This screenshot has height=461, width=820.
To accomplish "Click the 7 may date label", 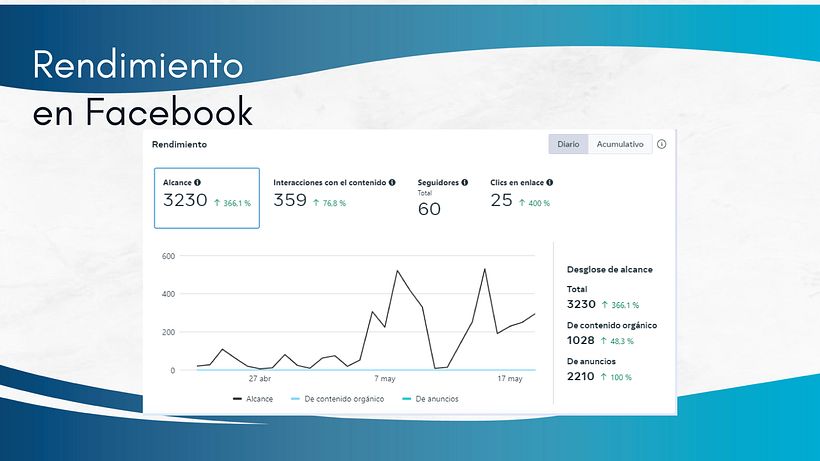I will point(385,378).
